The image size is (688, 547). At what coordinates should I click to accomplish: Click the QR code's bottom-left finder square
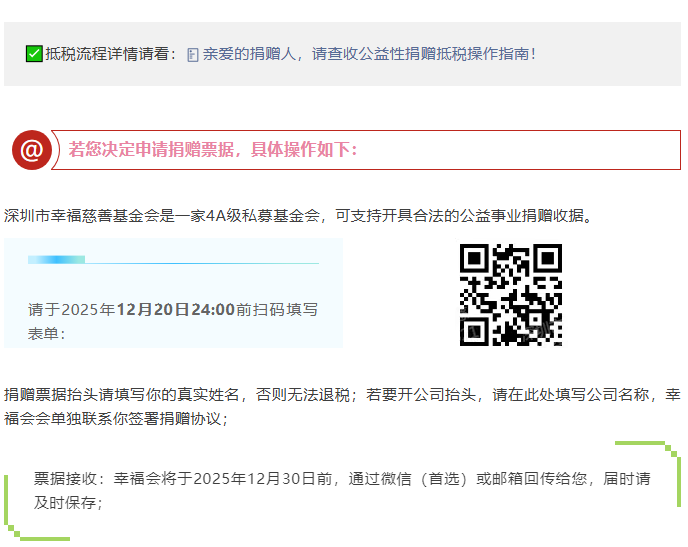click(474, 332)
